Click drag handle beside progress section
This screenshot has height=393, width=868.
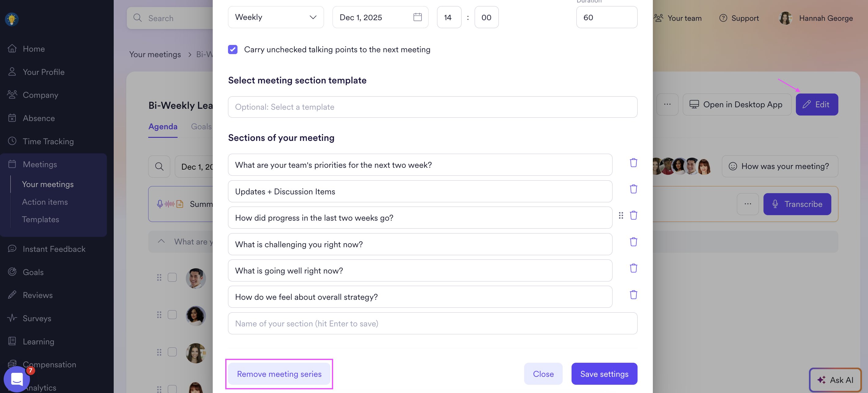point(621,215)
